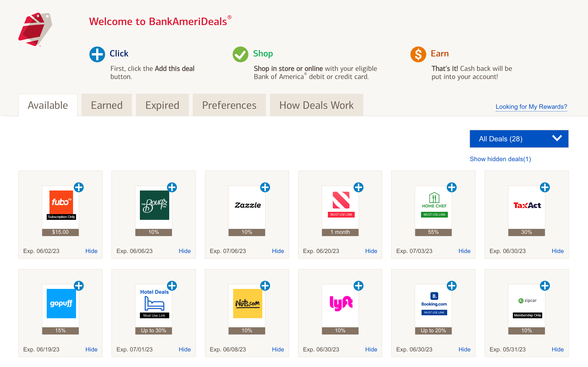Switch to the Earned tab
588x367 pixels.
[107, 105]
